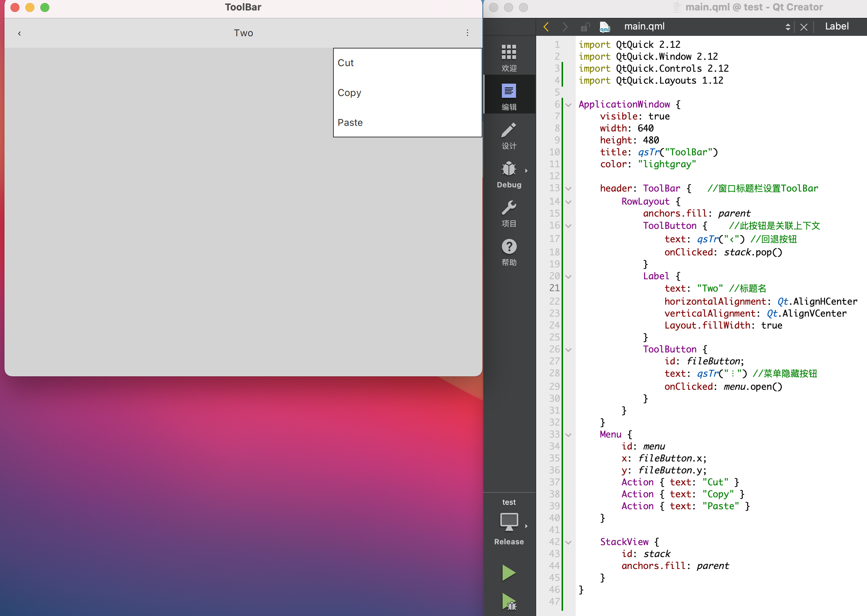This screenshot has height=616, width=867.
Task: Click the test device selector thumbnail
Action: point(509,522)
